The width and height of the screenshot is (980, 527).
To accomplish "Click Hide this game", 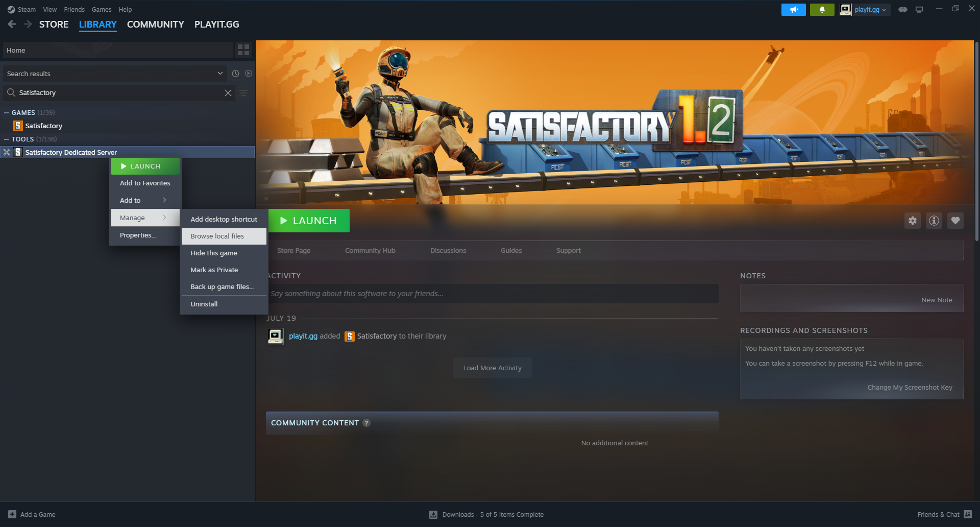I will coord(224,253).
